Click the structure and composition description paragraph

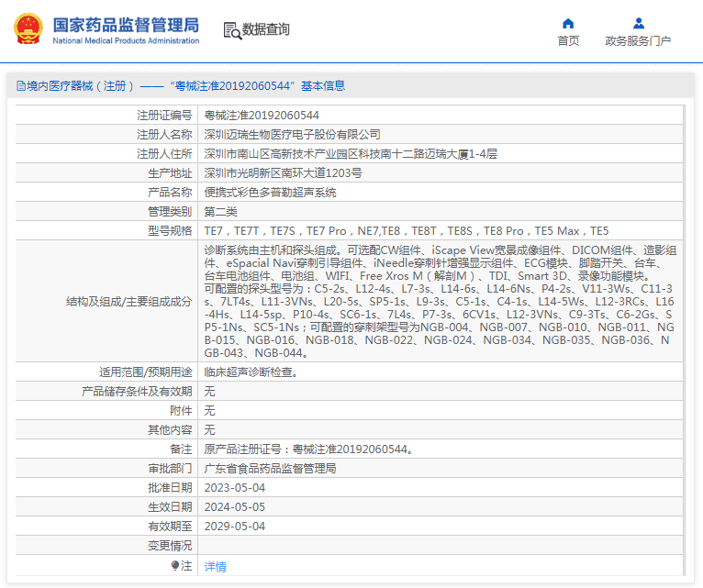pyautogui.click(x=441, y=301)
